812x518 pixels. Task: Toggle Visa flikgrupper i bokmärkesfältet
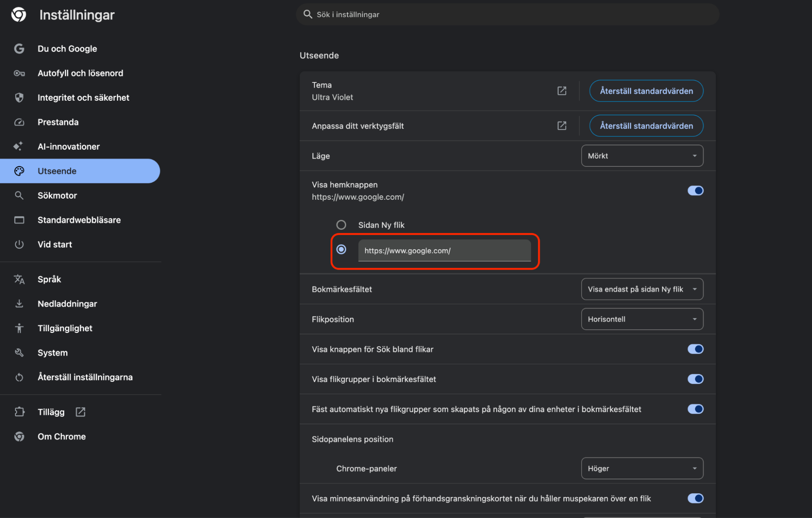click(x=695, y=379)
